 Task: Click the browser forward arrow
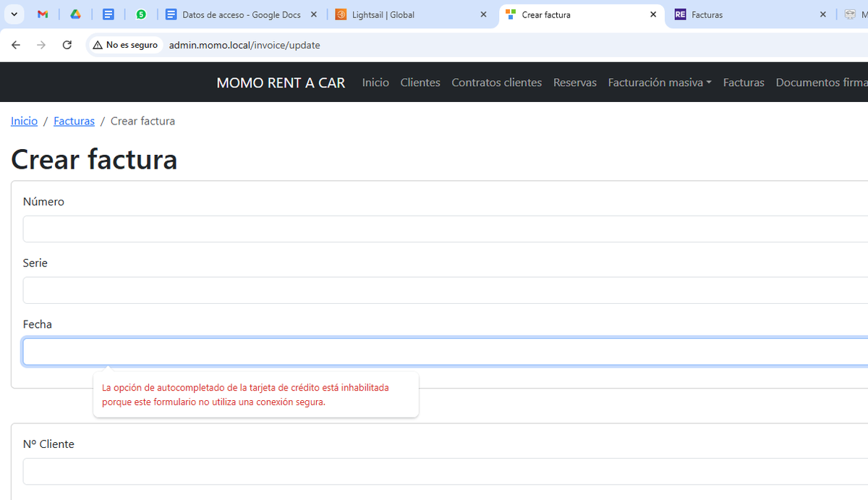pyautogui.click(x=41, y=45)
